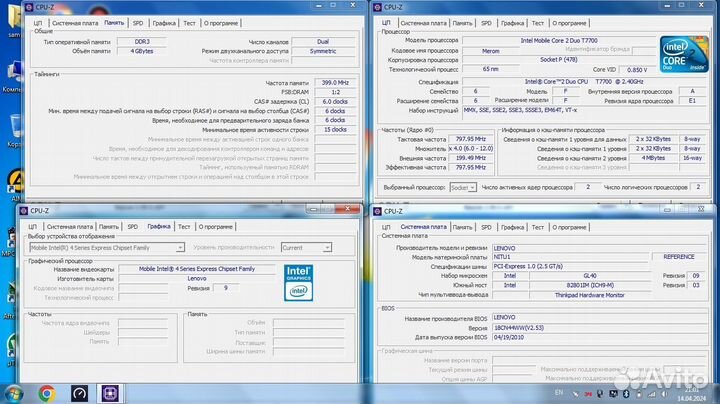The image size is (720, 404).
Task: Click the CPU-Z icon in Графика window title bar
Action: 24,211
